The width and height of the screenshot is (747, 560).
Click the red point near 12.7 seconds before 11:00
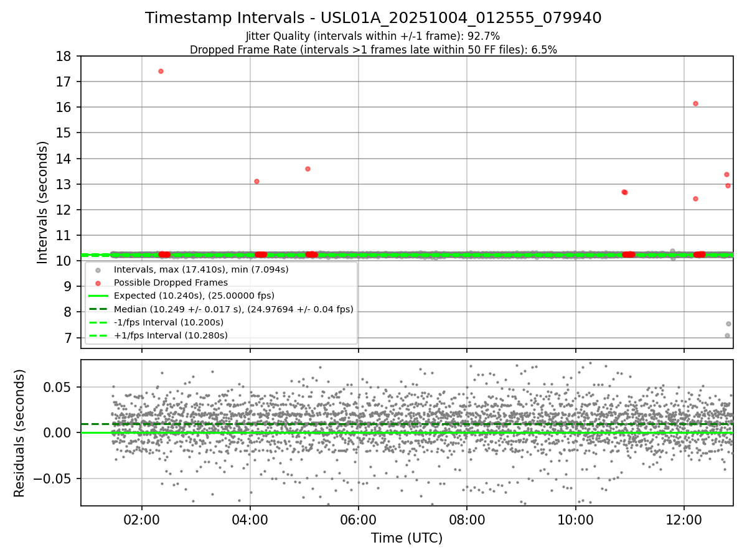pos(624,192)
